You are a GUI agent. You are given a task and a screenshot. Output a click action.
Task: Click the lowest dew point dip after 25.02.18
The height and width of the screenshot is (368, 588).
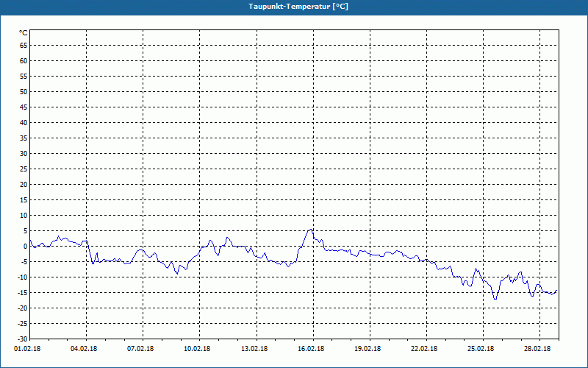pyautogui.click(x=495, y=299)
